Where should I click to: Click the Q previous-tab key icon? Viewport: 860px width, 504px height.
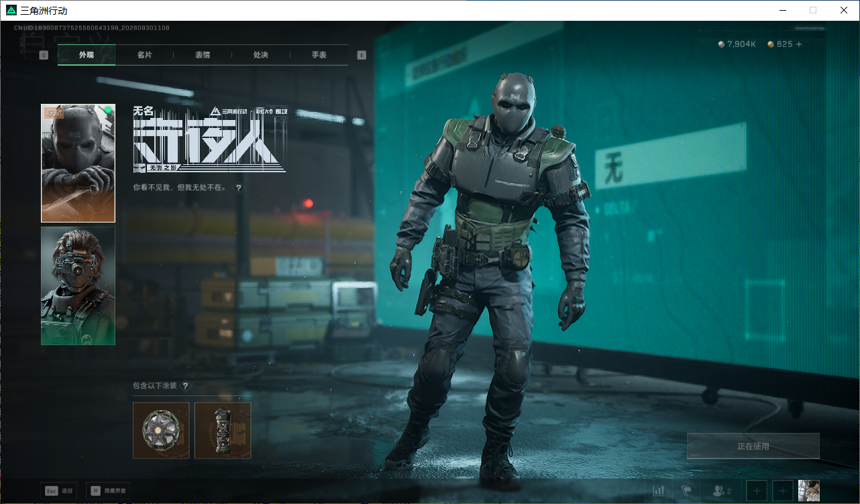tap(44, 55)
